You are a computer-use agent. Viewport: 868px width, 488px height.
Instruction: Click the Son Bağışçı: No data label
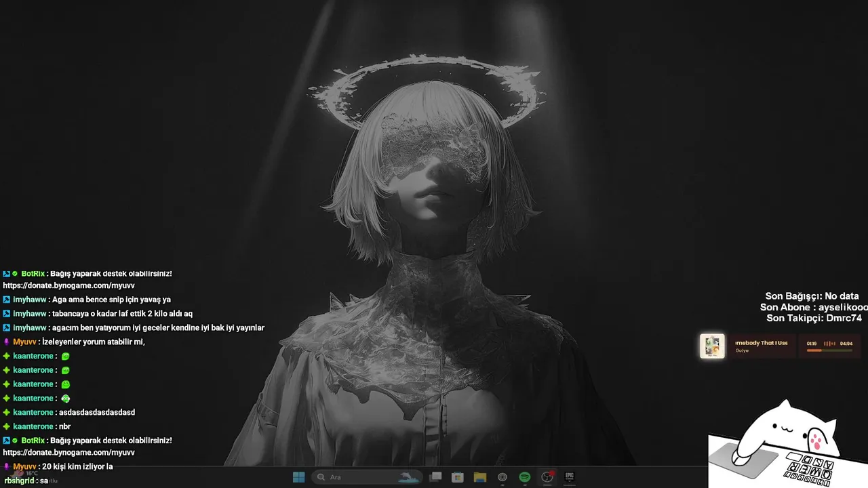coord(812,296)
